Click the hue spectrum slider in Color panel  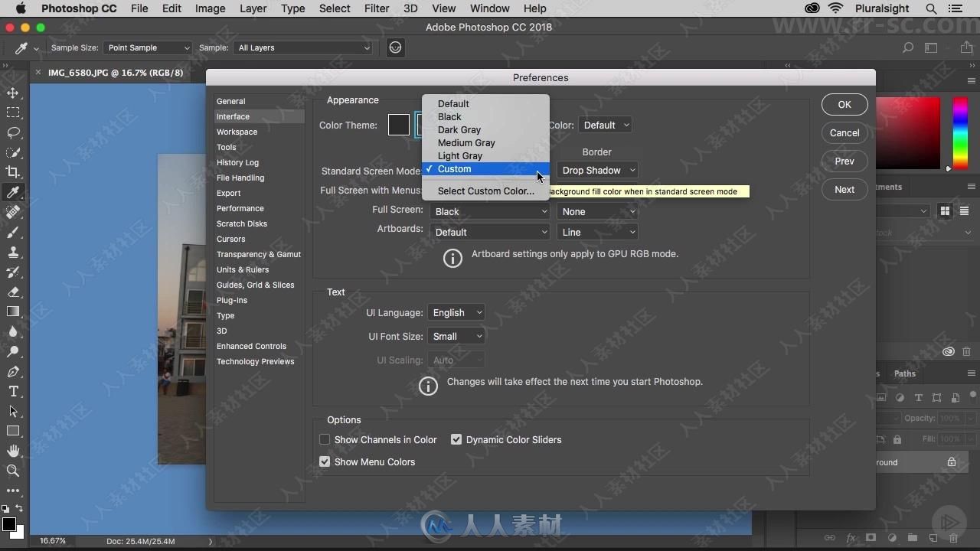tap(959, 133)
